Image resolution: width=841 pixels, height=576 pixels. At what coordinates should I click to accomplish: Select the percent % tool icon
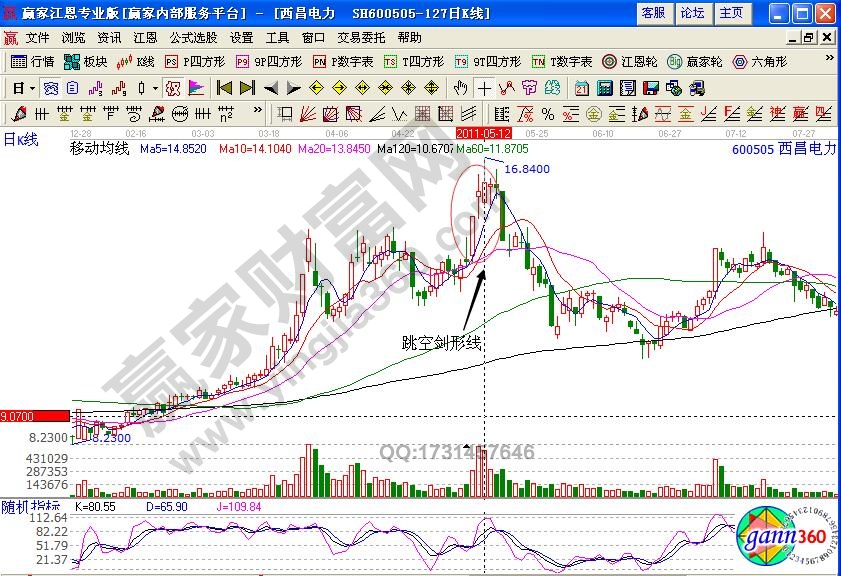[x=548, y=114]
